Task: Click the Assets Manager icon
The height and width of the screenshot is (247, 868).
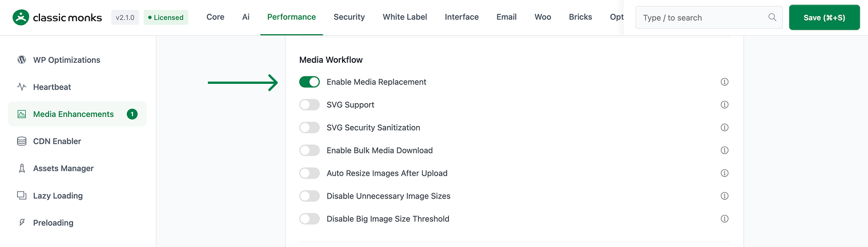Action: pyautogui.click(x=22, y=168)
